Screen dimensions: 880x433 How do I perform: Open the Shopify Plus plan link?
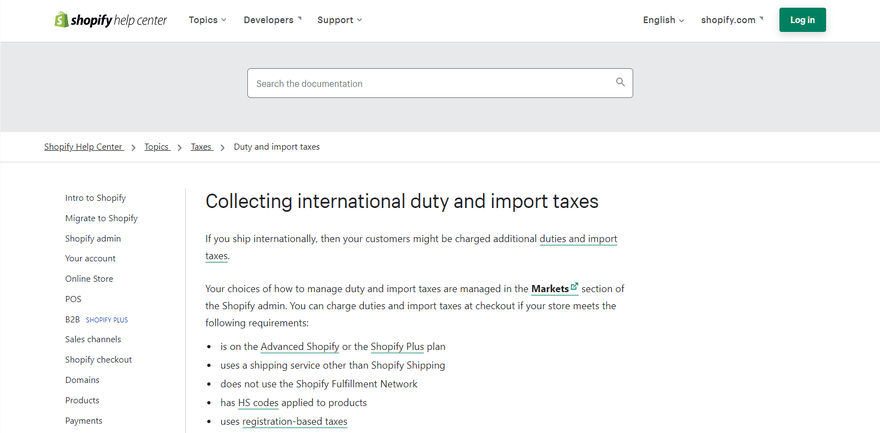pos(397,347)
